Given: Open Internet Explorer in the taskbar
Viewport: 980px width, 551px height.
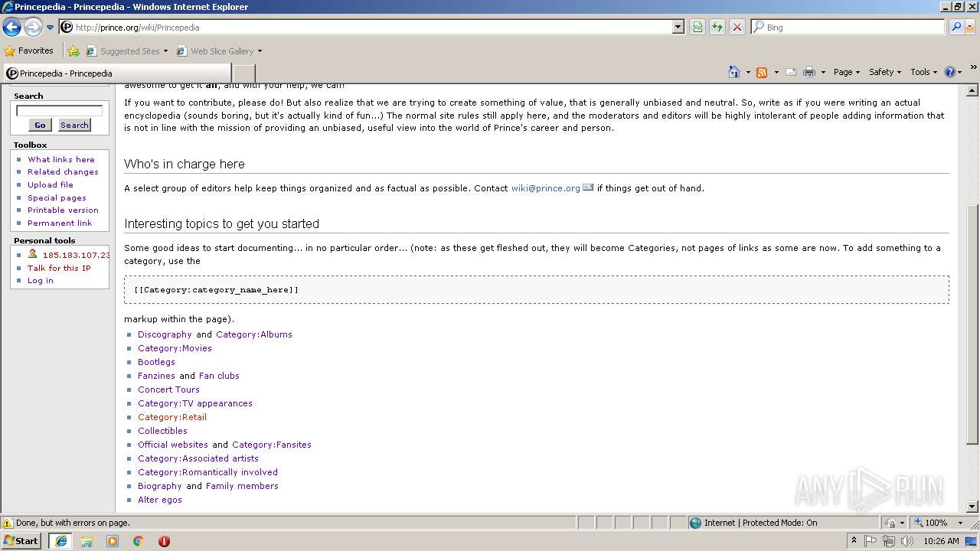Looking at the screenshot, I should tap(61, 541).
